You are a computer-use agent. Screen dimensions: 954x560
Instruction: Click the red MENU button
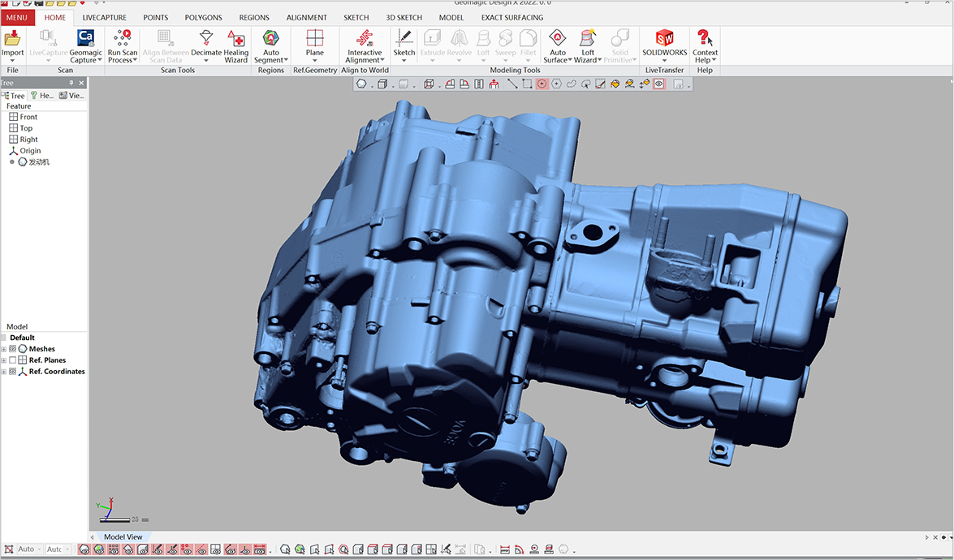tap(16, 17)
